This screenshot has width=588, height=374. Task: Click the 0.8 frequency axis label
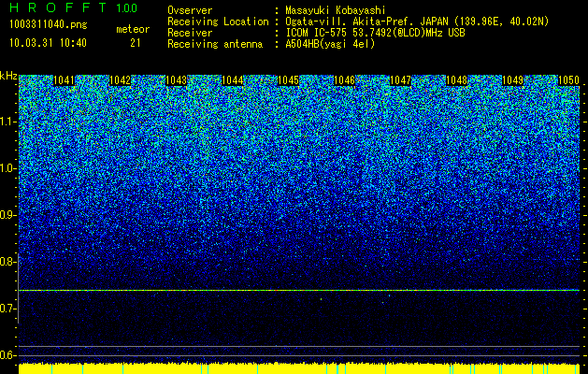7,262
